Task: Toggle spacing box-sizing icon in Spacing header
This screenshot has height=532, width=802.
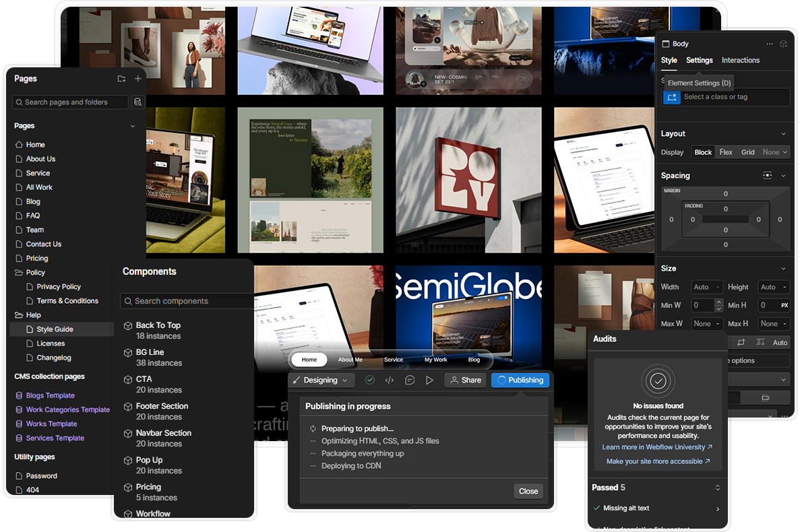Action: tap(767, 175)
